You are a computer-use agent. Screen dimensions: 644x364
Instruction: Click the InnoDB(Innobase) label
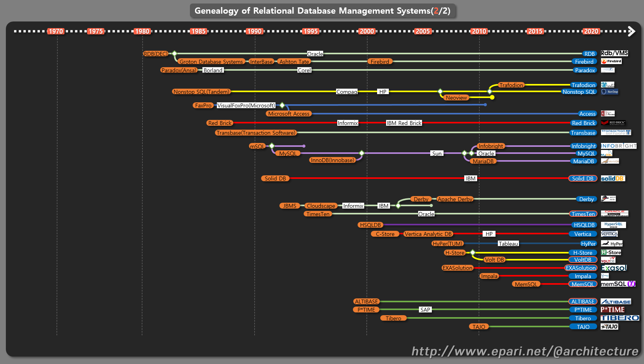pyautogui.click(x=333, y=160)
